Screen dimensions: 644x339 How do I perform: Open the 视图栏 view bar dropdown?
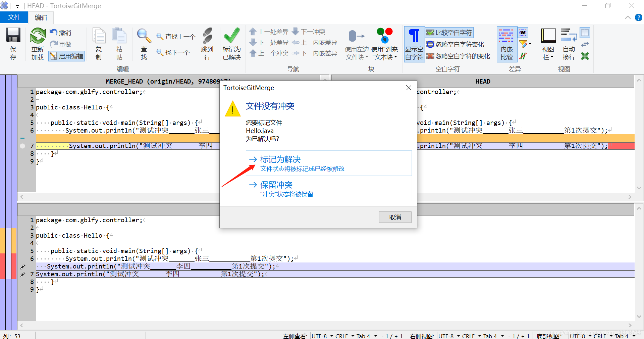[x=548, y=44]
